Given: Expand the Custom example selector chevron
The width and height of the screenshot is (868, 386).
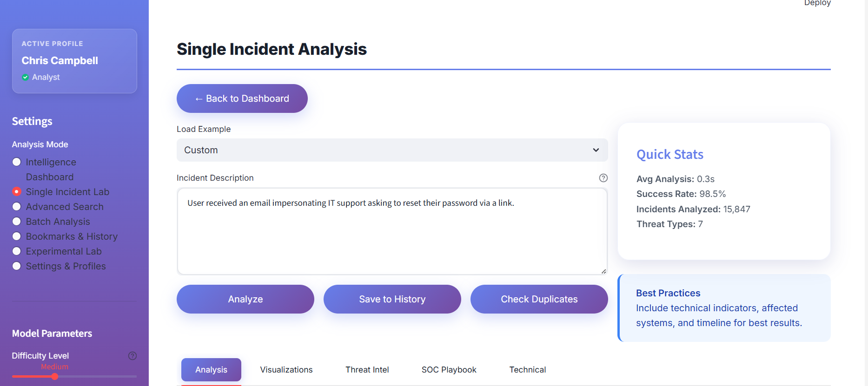Looking at the screenshot, I should click(x=596, y=150).
